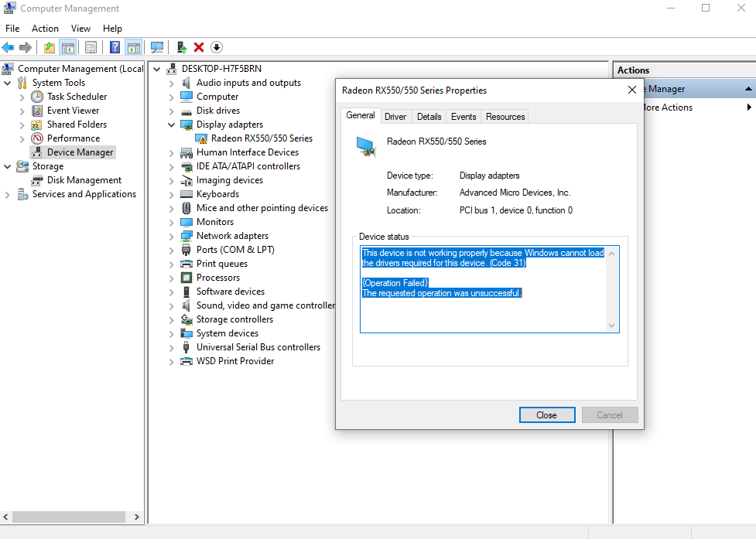Open the View menu
Image resolution: width=756 pixels, height=539 pixels.
[x=80, y=29]
